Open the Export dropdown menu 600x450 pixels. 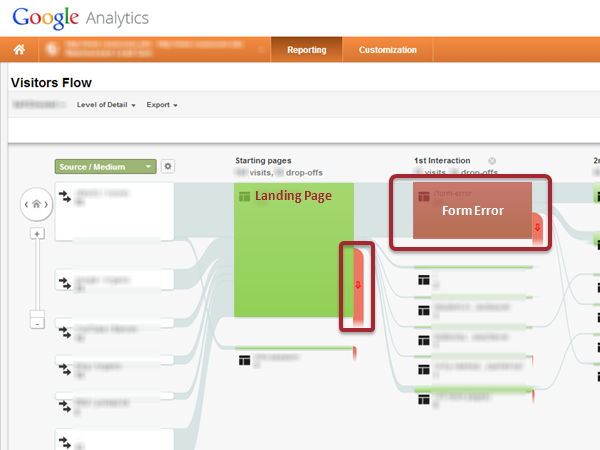162,105
